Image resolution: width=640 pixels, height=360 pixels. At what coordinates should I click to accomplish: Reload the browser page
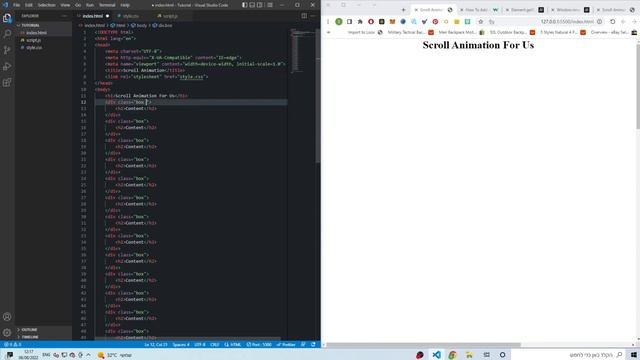[613, 21]
